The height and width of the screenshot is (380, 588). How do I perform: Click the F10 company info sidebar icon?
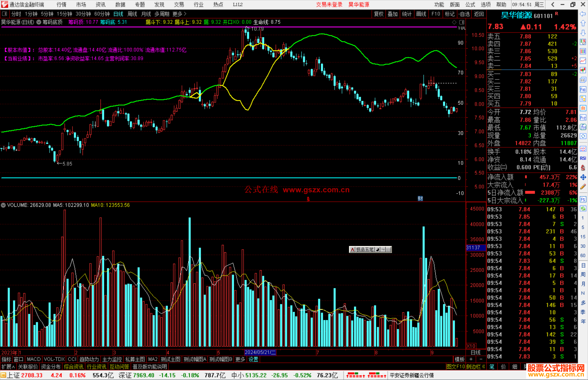583,90
